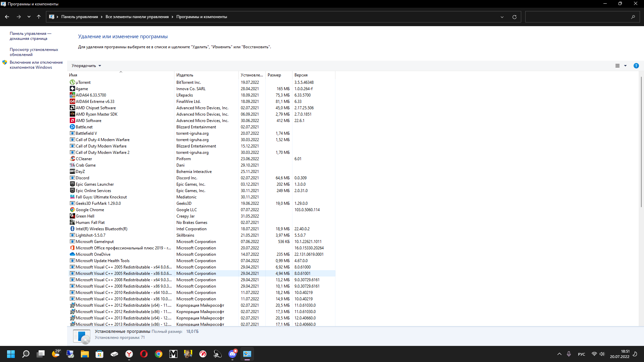The width and height of the screenshot is (644, 362).
Task: Sort the list by Размер column
Action: tap(274, 75)
